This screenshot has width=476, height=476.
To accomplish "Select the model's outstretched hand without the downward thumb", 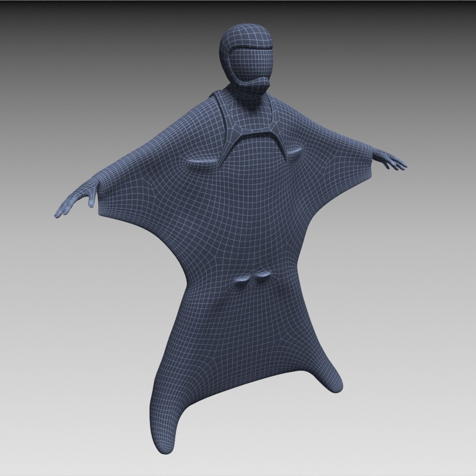I will pyautogui.click(x=390, y=159).
